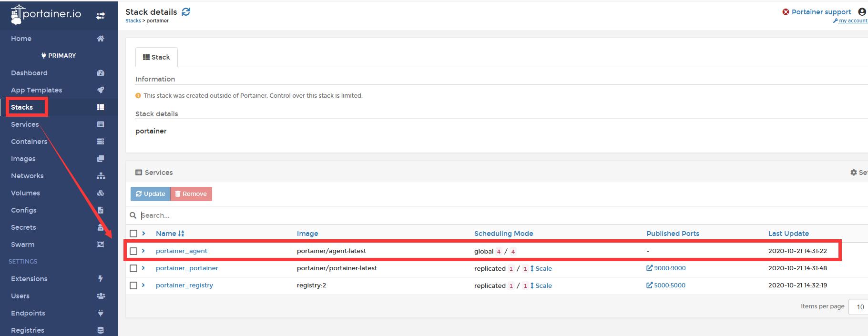This screenshot has width=868, height=336.
Task: Click the Settings gear icon in Services panel
Action: (x=854, y=173)
